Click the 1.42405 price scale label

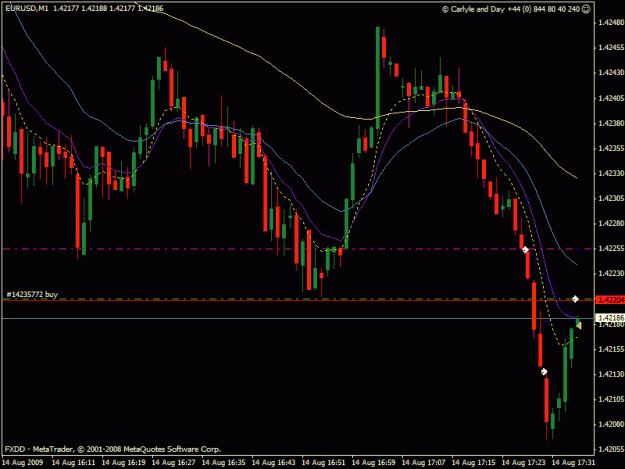611,98
